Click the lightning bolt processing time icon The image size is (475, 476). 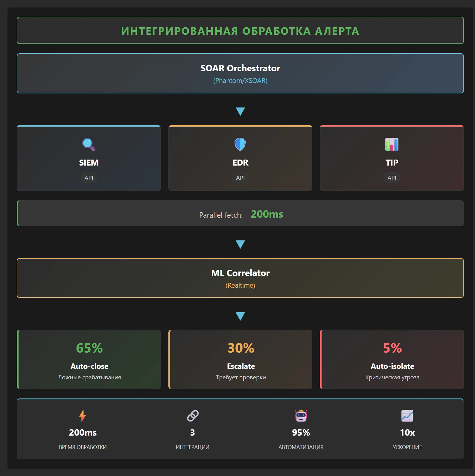[83, 416]
